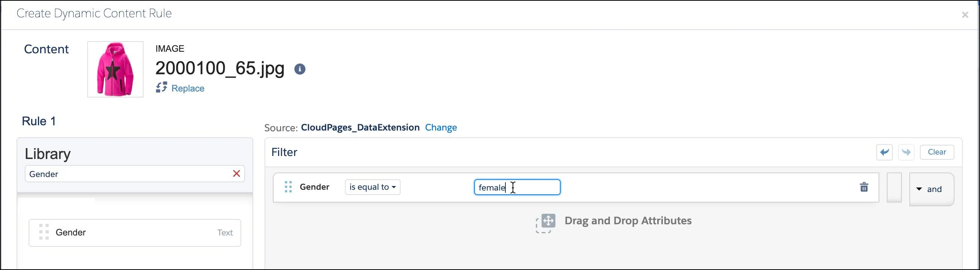Click the Replace link under the image name
The image size is (980, 270).
(x=188, y=88)
